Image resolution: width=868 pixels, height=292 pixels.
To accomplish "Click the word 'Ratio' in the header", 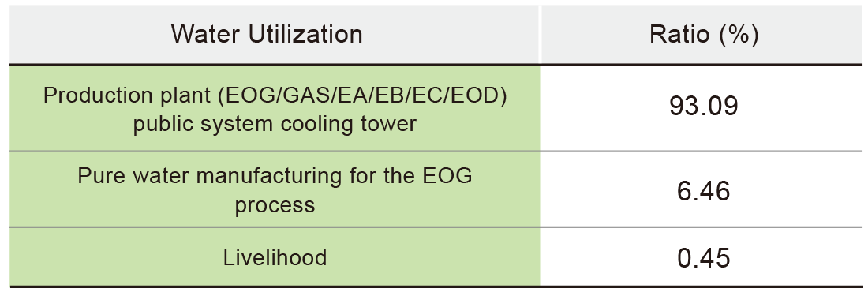I will pos(679,35).
